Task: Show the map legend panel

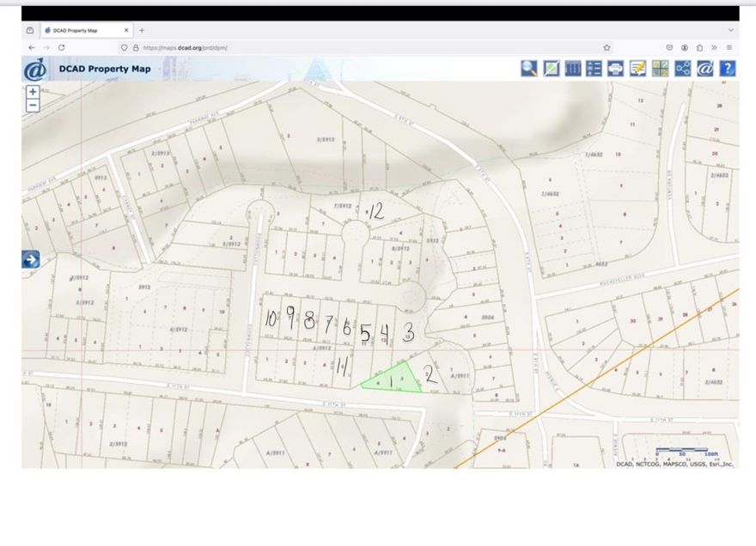Action: (x=593, y=67)
